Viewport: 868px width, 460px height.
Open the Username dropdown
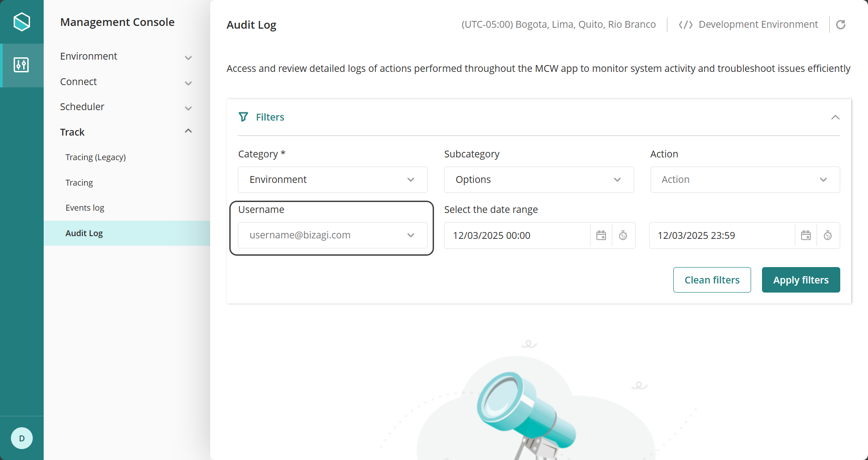(x=333, y=235)
